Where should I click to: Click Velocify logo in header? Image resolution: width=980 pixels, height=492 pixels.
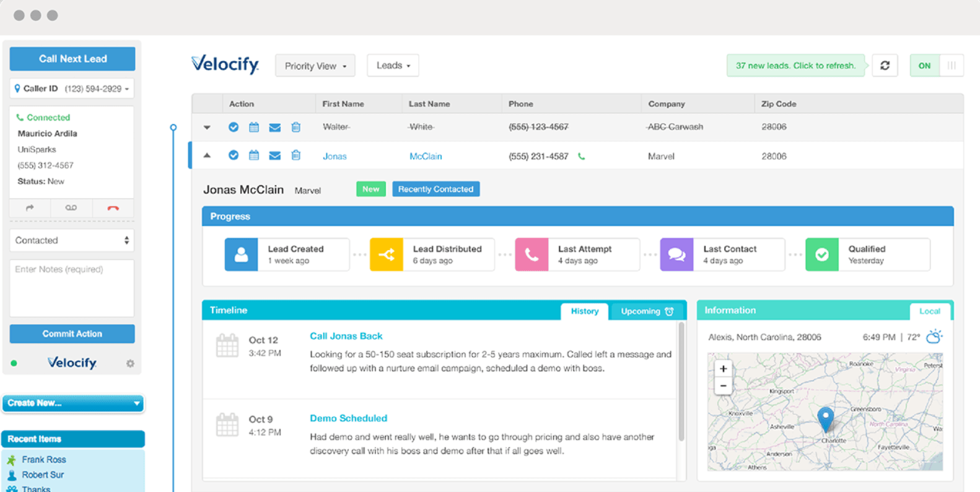click(x=225, y=64)
